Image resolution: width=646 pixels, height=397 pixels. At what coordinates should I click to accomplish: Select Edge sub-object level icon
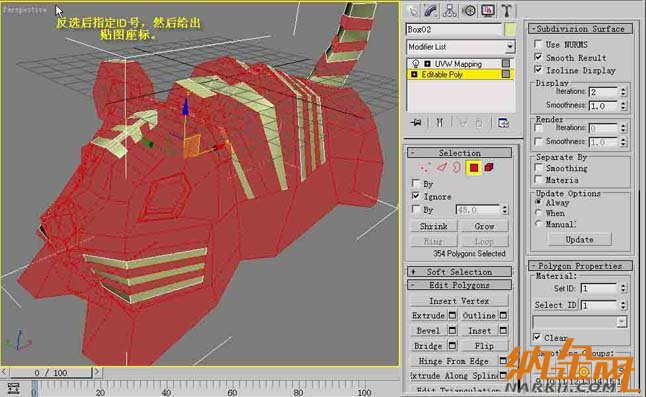[442, 168]
